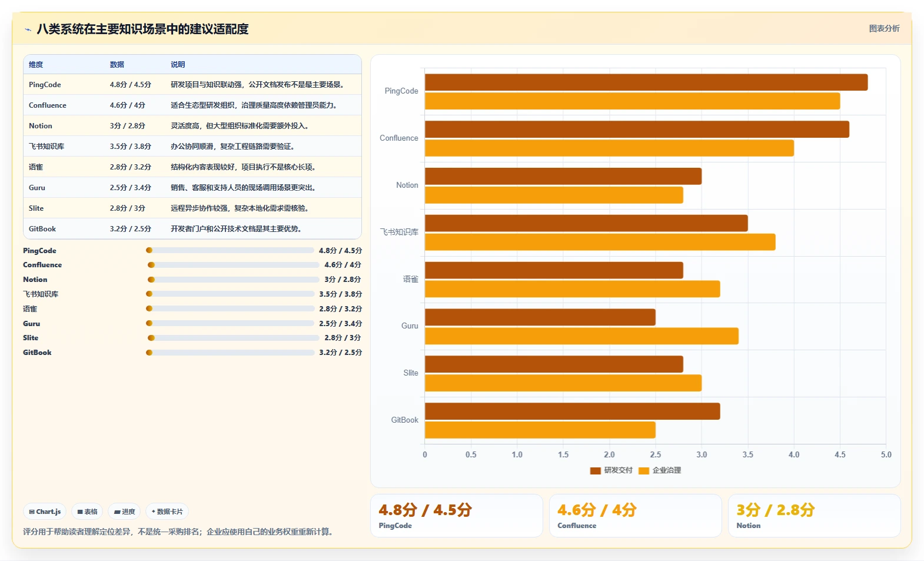Image resolution: width=924 pixels, height=561 pixels.
Task: Click the Slite progress bar
Action: coord(233,338)
